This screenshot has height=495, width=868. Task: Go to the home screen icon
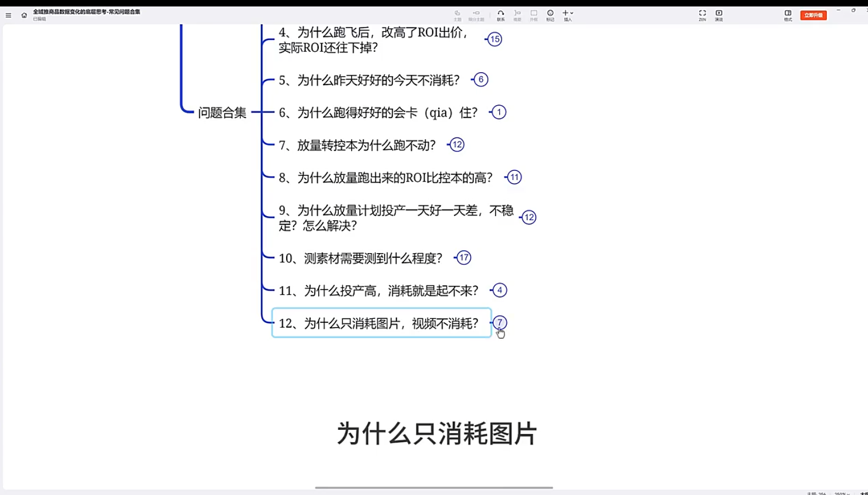pos(24,15)
